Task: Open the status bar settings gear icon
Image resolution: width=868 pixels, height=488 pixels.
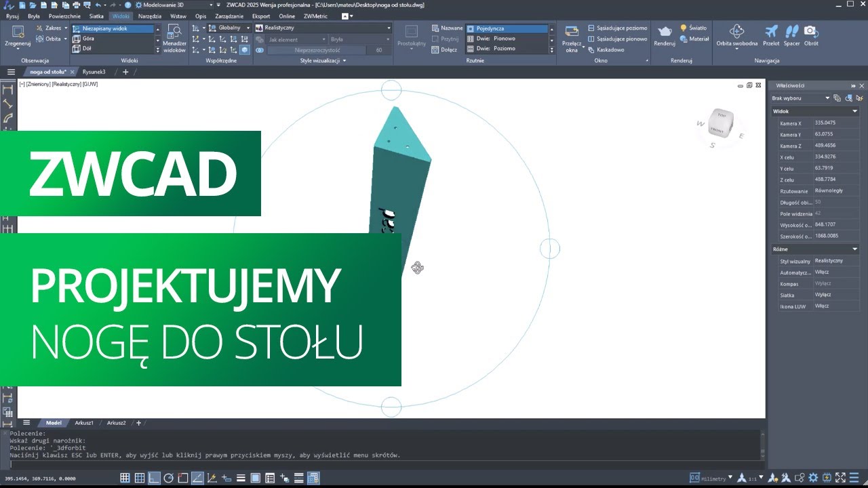Action: (813, 478)
